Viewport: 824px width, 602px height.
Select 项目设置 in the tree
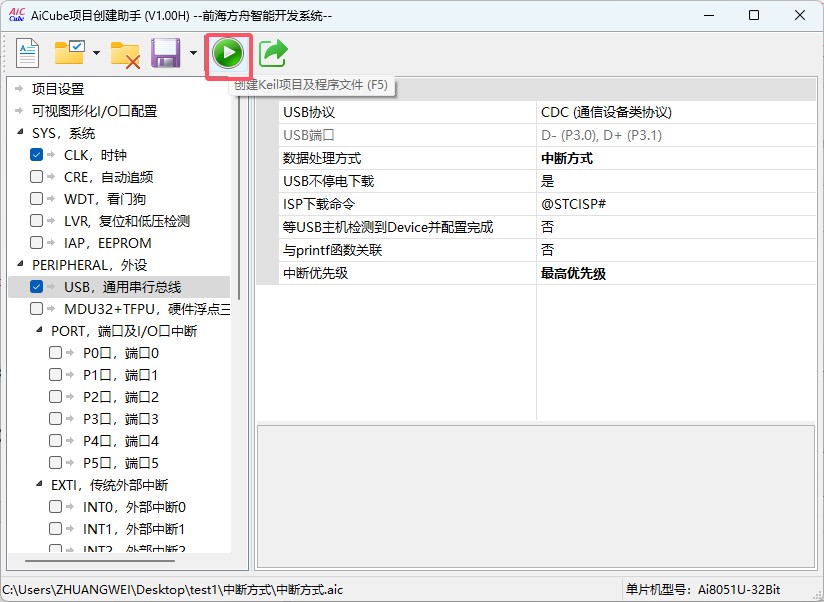coord(58,89)
